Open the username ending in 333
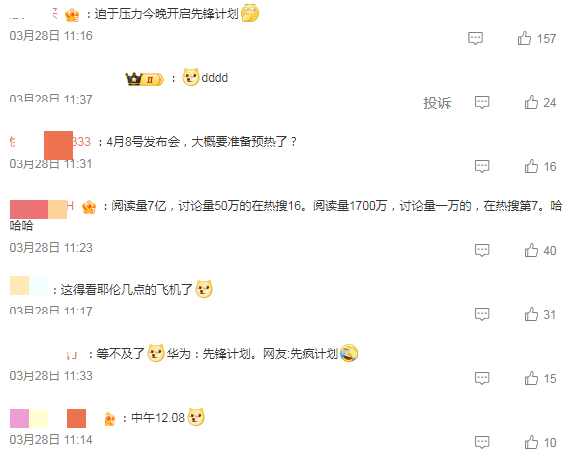This screenshot has height=465, width=578. (50, 142)
